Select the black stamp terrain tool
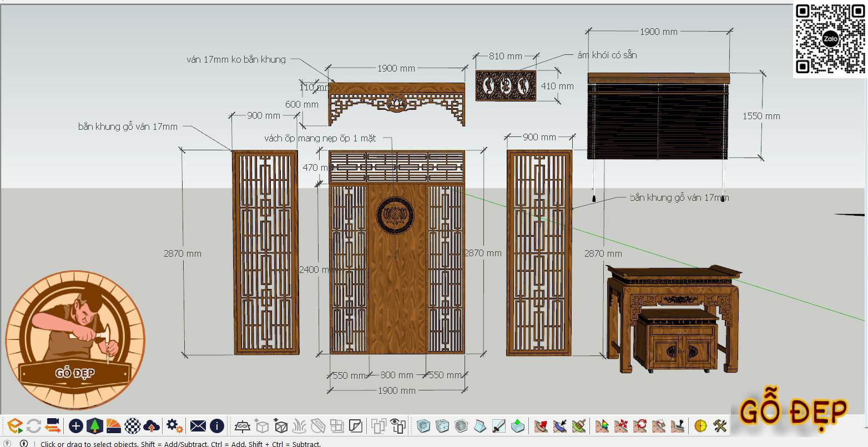 tap(678, 426)
